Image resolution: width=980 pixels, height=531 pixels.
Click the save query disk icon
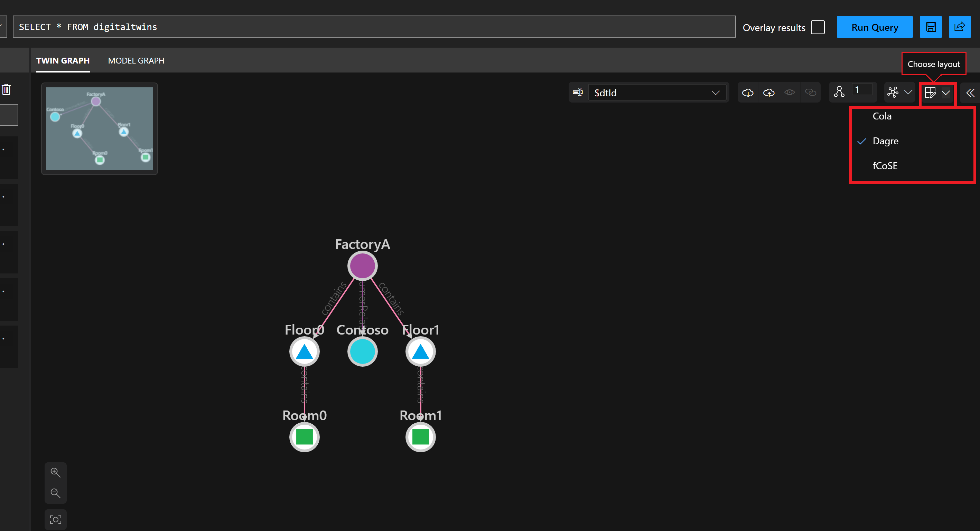931,27
